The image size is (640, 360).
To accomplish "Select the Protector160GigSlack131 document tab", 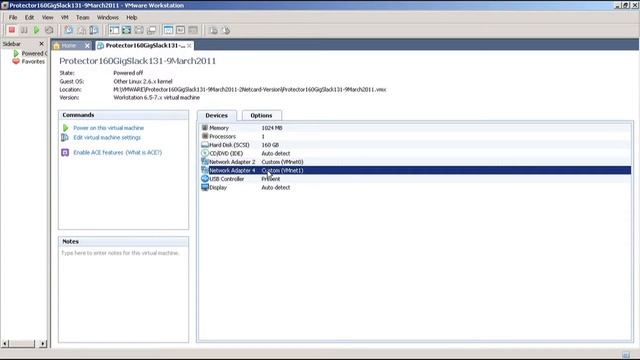I will point(144,45).
